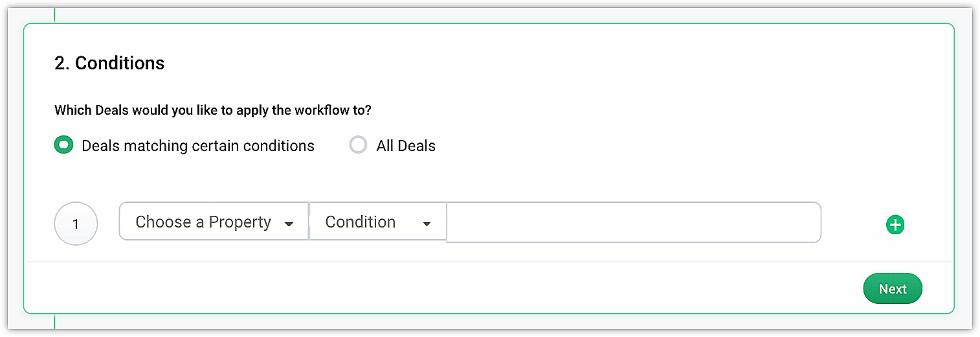Click the "Next" label text
Screen dimensions: 980x337
(x=892, y=289)
